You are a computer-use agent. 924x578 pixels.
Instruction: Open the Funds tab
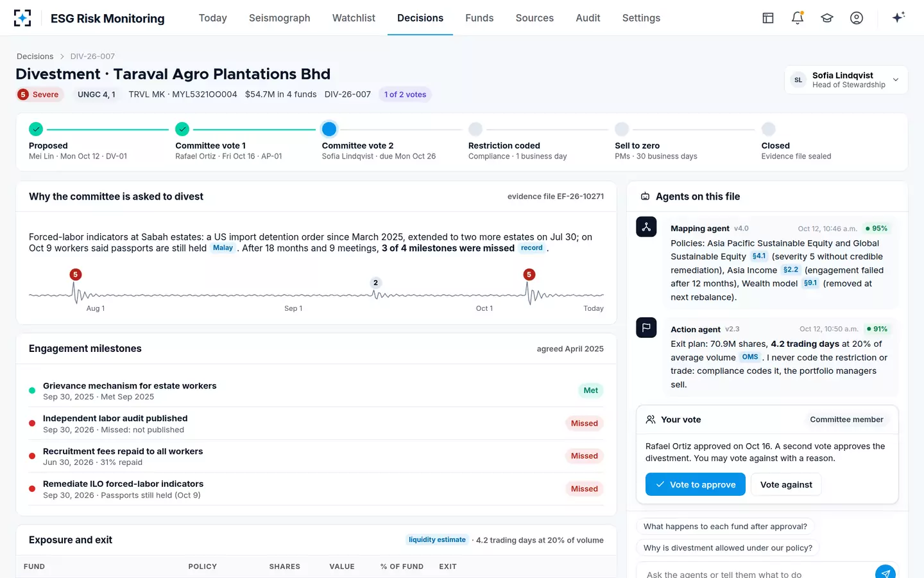(x=479, y=18)
